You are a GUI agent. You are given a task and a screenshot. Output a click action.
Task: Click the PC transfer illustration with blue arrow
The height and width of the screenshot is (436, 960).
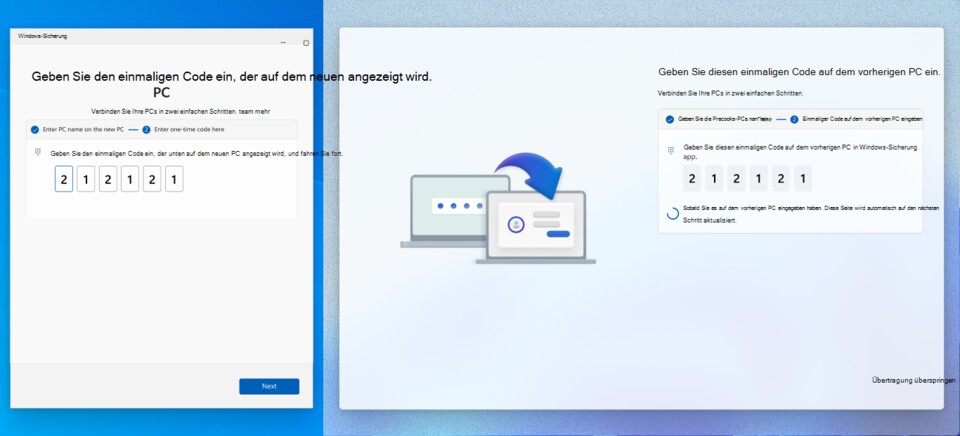coord(498,208)
